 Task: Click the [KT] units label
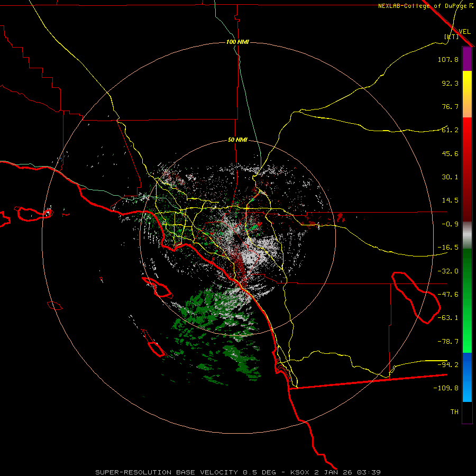tap(452, 36)
